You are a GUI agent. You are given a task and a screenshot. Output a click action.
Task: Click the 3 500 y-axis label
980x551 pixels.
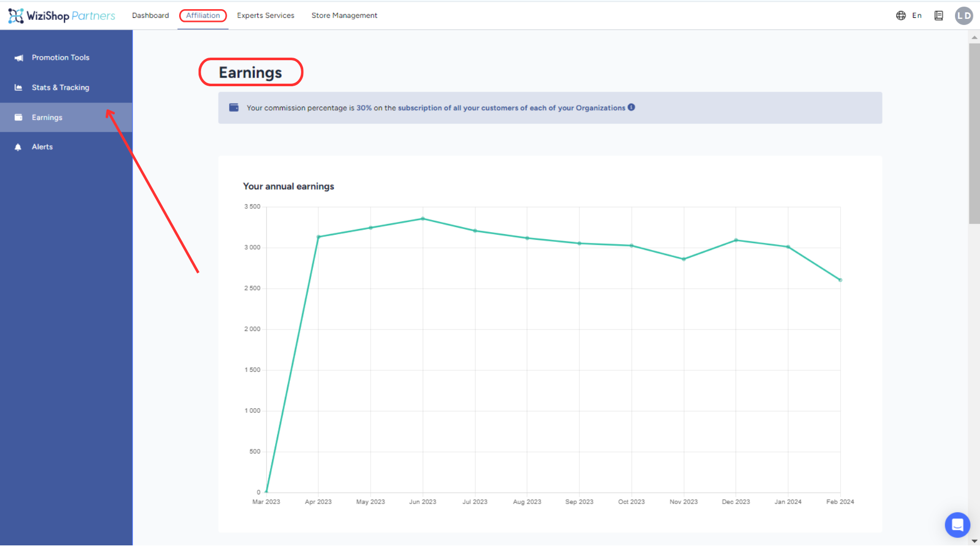pos(252,207)
